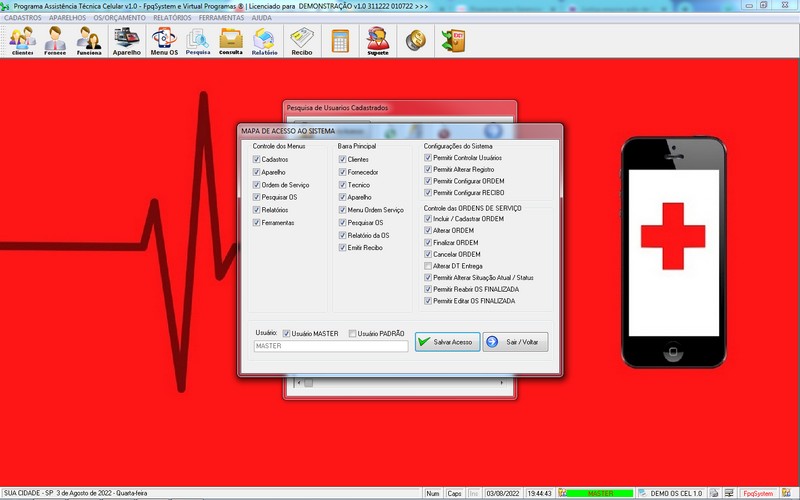Open the Funciona employees icon
800x500 pixels.
coord(89,41)
